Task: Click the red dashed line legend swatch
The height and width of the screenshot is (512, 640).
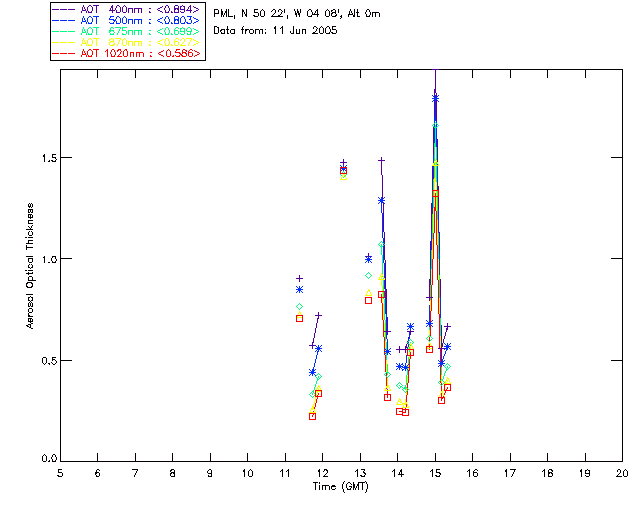Action: click(x=64, y=53)
